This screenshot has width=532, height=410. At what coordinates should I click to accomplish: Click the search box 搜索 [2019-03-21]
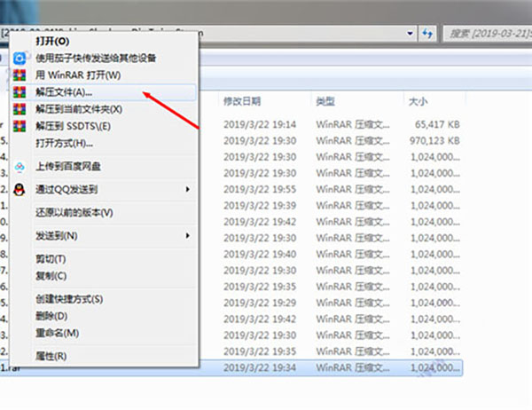click(x=488, y=34)
